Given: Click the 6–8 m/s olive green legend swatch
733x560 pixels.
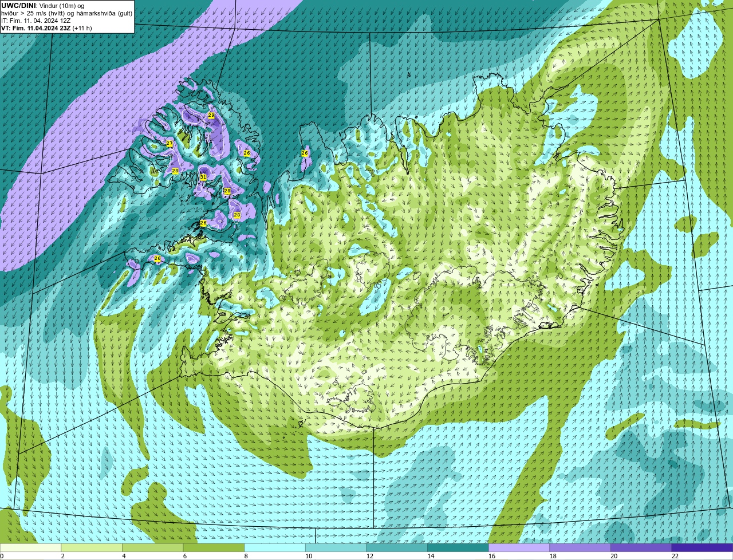Looking at the screenshot, I should tap(214, 547).
